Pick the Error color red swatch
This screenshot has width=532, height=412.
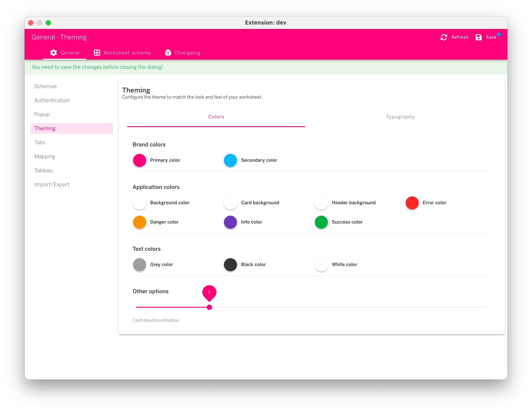tap(412, 203)
